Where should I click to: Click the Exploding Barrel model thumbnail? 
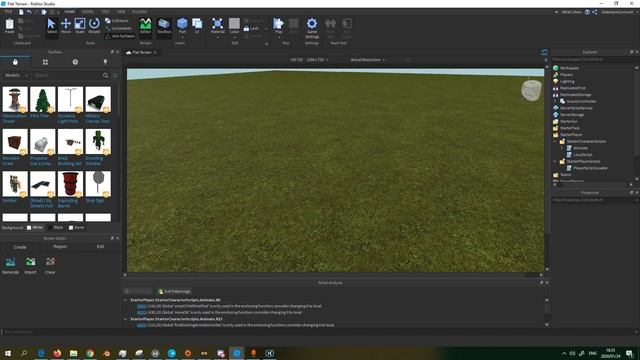coord(70,184)
